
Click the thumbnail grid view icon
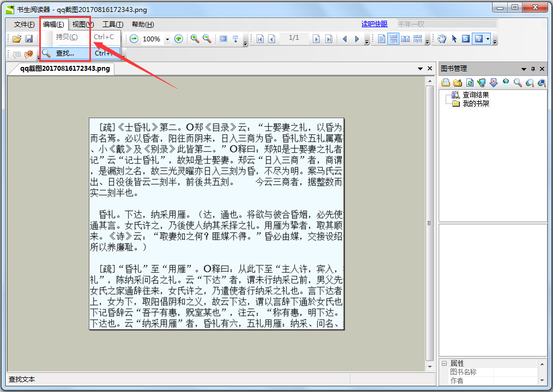pos(417,39)
